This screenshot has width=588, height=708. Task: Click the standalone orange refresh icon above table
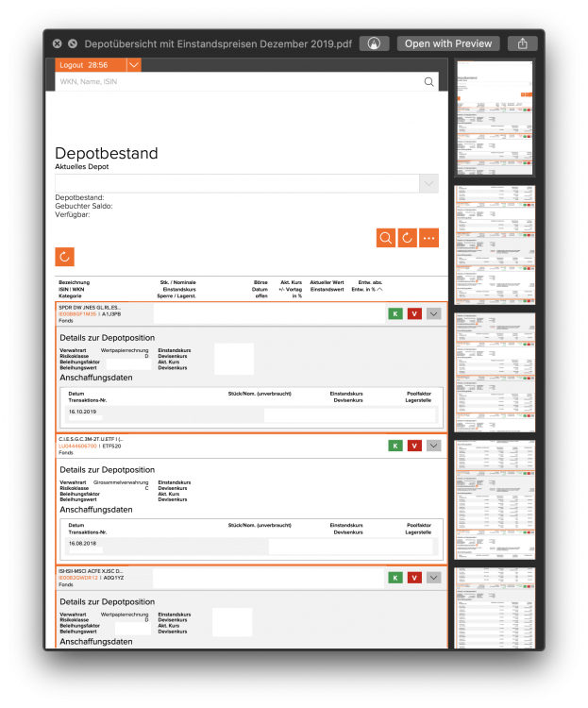click(x=64, y=257)
